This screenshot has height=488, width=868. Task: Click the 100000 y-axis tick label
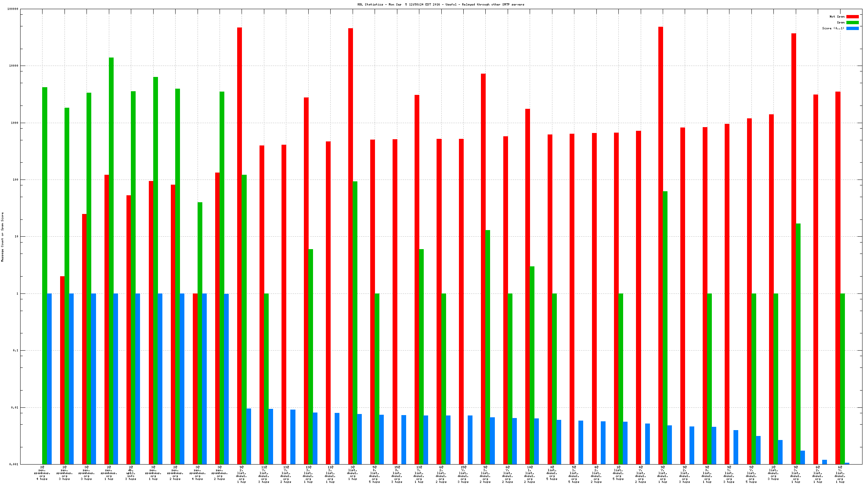[13, 9]
